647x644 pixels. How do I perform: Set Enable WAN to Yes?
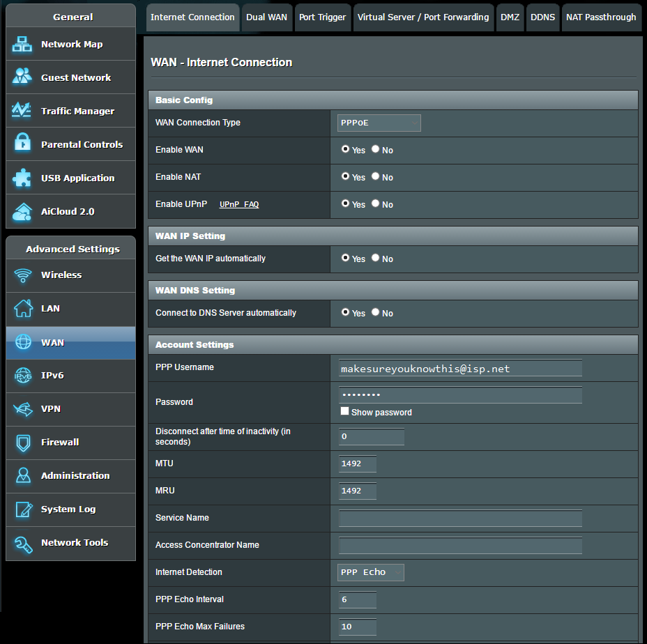point(345,149)
